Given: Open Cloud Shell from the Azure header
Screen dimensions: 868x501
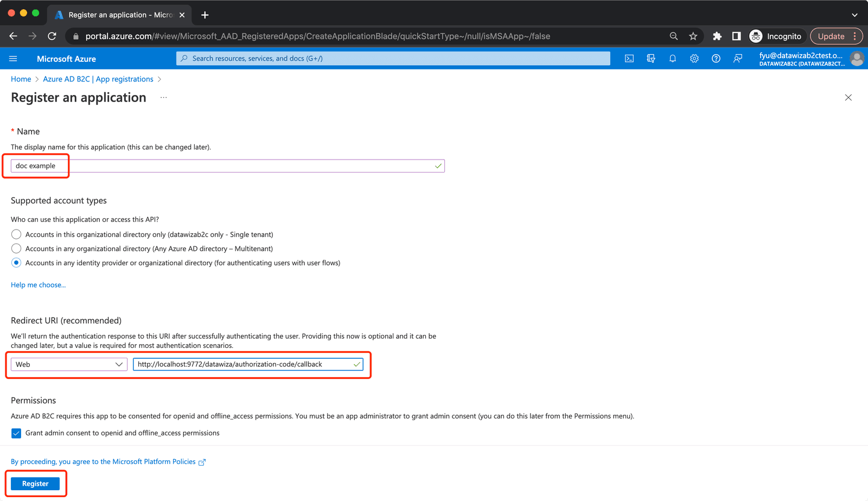Looking at the screenshot, I should [x=629, y=59].
